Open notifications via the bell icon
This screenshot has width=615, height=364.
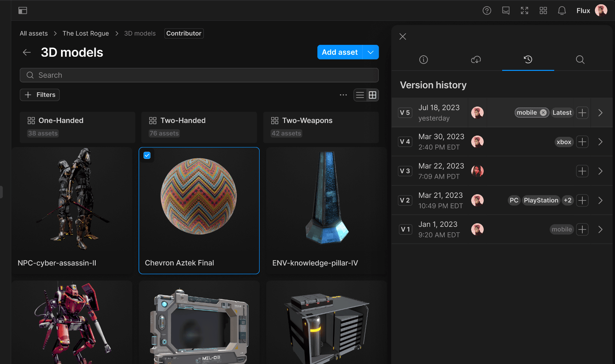562,11
